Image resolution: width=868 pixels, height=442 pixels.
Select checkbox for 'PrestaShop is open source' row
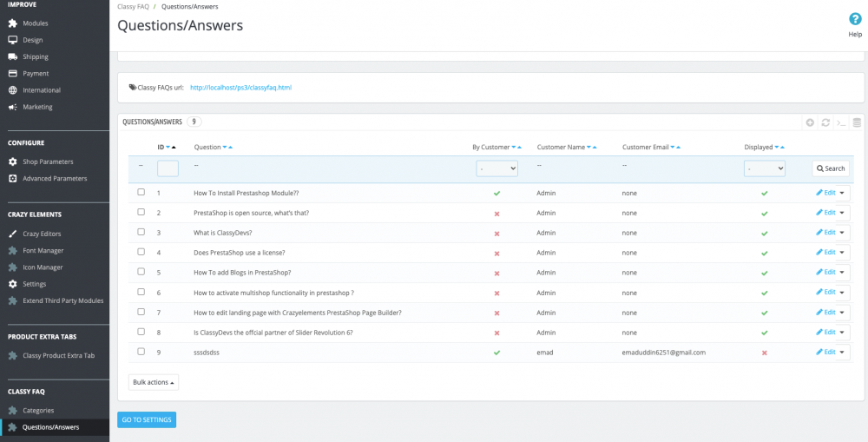click(x=141, y=212)
